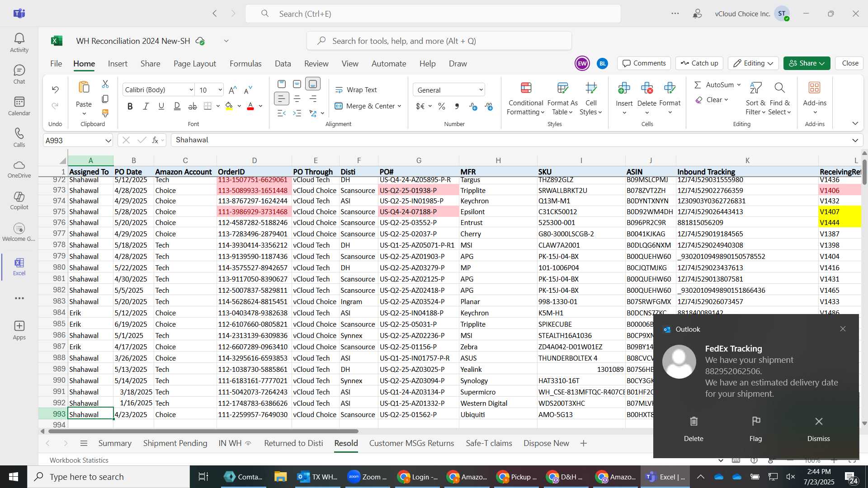This screenshot has height=488, width=868.
Task: Apply Underline formatting
Action: click(x=161, y=106)
